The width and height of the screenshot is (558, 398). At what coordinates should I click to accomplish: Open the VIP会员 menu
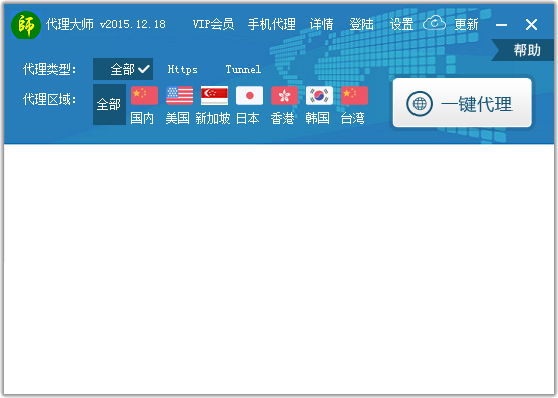[213, 24]
